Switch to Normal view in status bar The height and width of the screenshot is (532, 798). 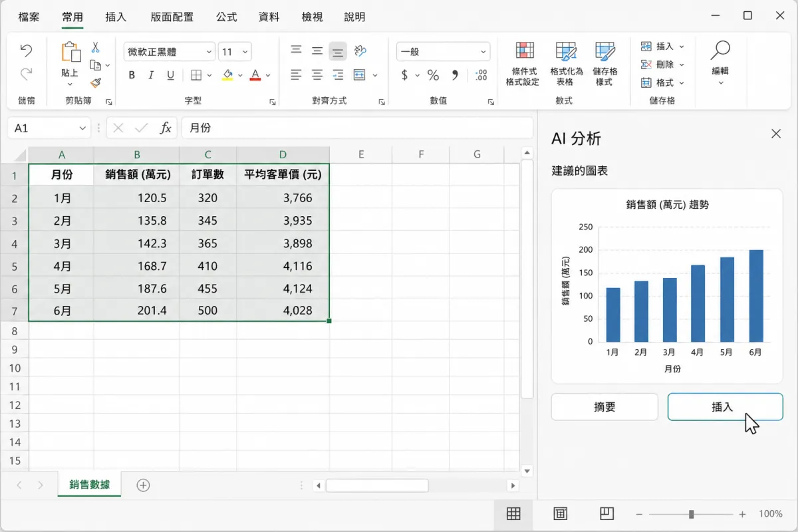point(513,514)
